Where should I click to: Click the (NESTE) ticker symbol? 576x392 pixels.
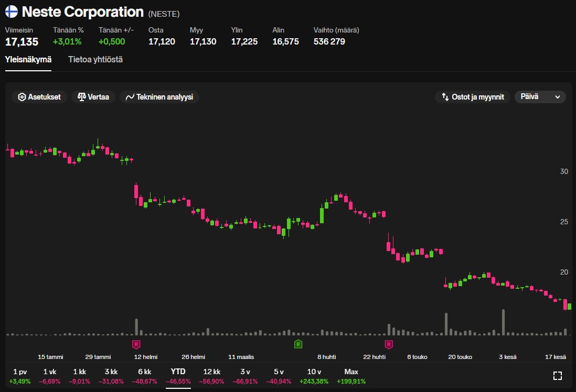[164, 14]
